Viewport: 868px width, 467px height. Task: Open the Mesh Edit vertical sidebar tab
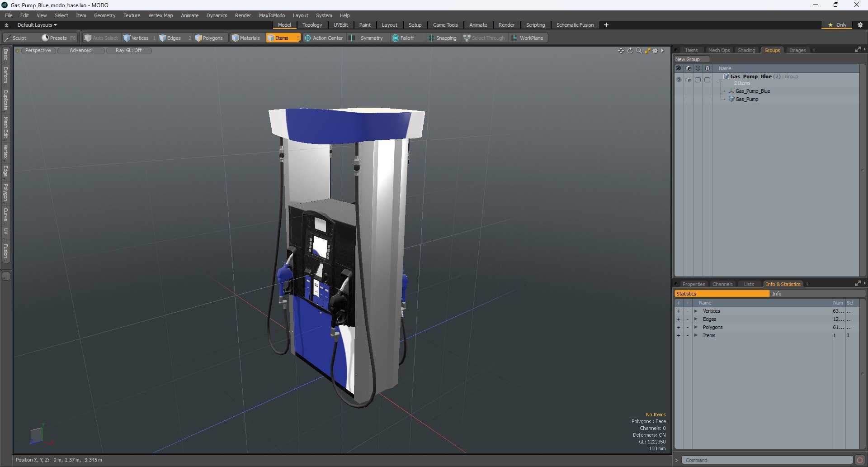tap(6, 128)
